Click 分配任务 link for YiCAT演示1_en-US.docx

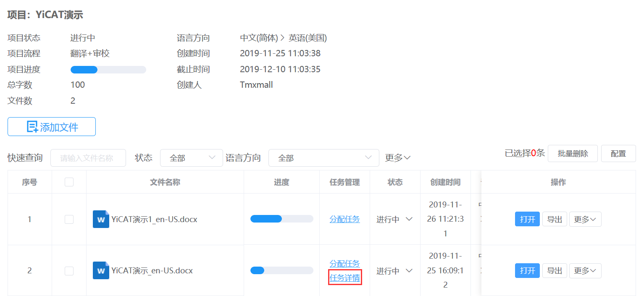click(344, 219)
